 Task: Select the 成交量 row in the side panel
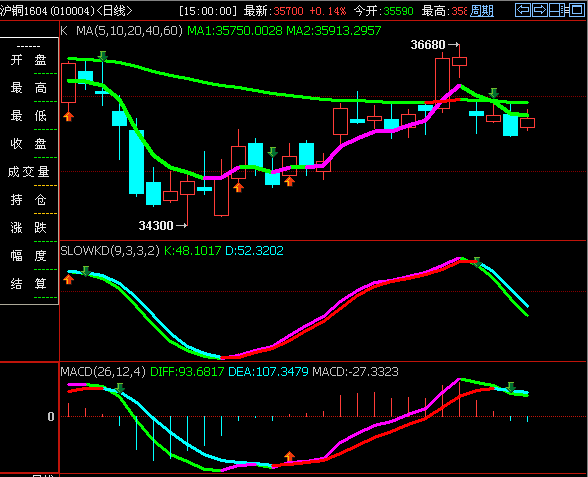pyautogui.click(x=28, y=172)
